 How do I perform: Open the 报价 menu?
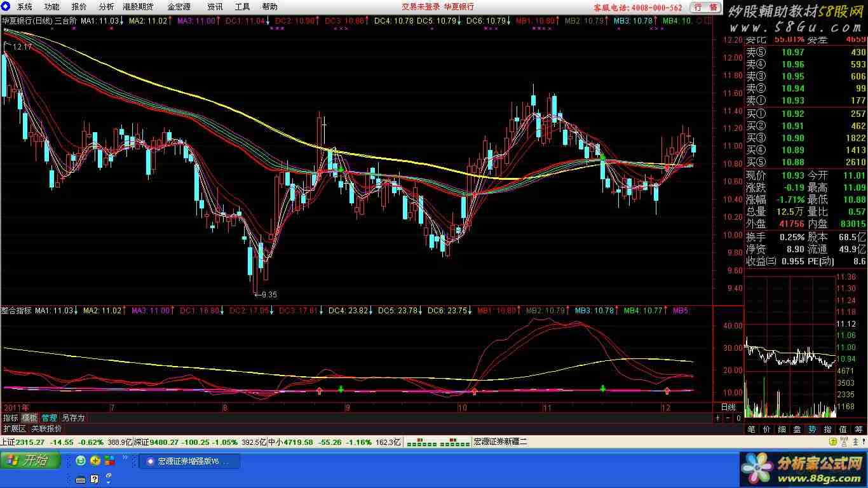point(79,7)
